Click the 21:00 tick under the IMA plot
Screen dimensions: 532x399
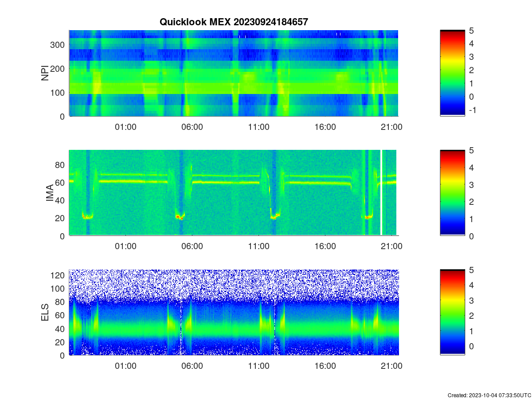click(x=391, y=246)
